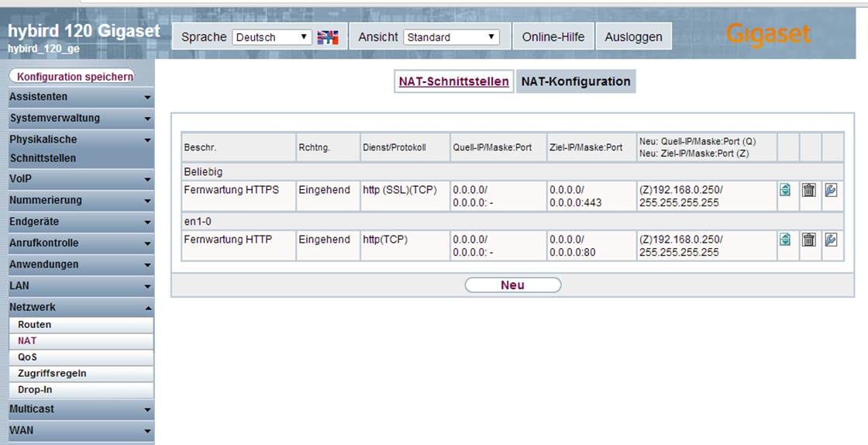Click the Neu button to add rule
This screenshot has height=445, width=868.
pos(512,285)
